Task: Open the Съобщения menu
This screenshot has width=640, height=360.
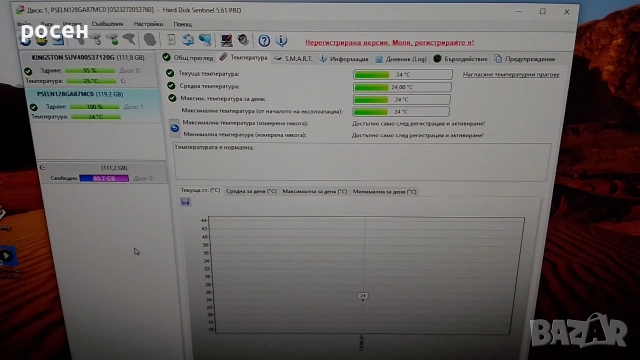Action: click(107, 24)
